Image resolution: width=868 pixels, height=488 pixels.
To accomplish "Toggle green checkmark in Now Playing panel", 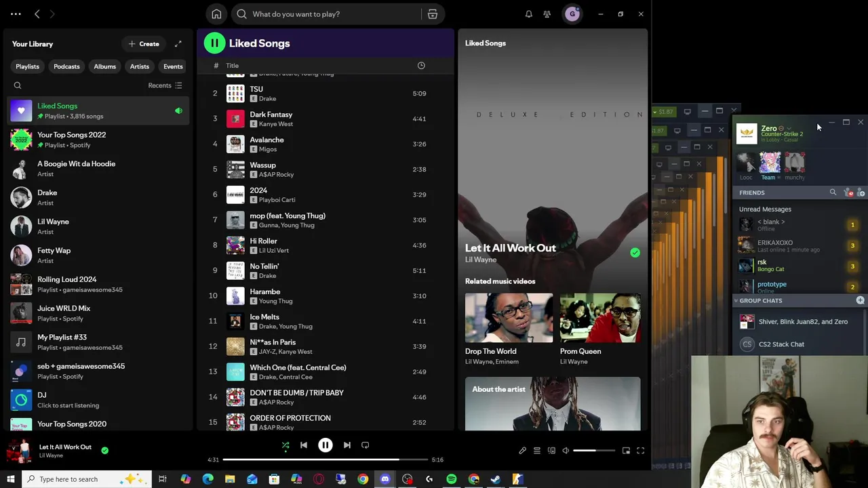I will tap(635, 253).
